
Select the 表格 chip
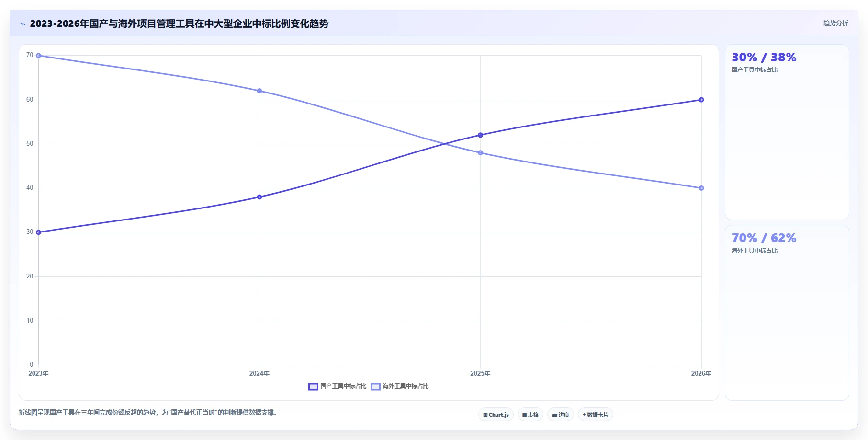tap(530, 415)
